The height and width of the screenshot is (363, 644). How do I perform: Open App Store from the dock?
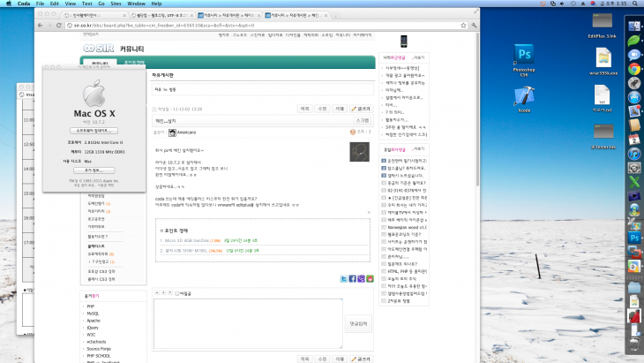pyautogui.click(x=634, y=97)
